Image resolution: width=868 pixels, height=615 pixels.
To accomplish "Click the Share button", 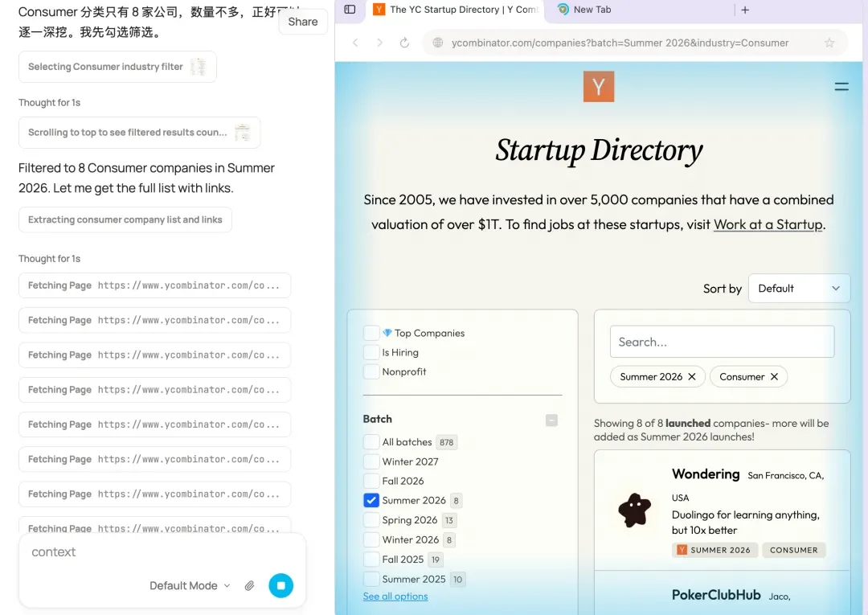I will 303,22.
